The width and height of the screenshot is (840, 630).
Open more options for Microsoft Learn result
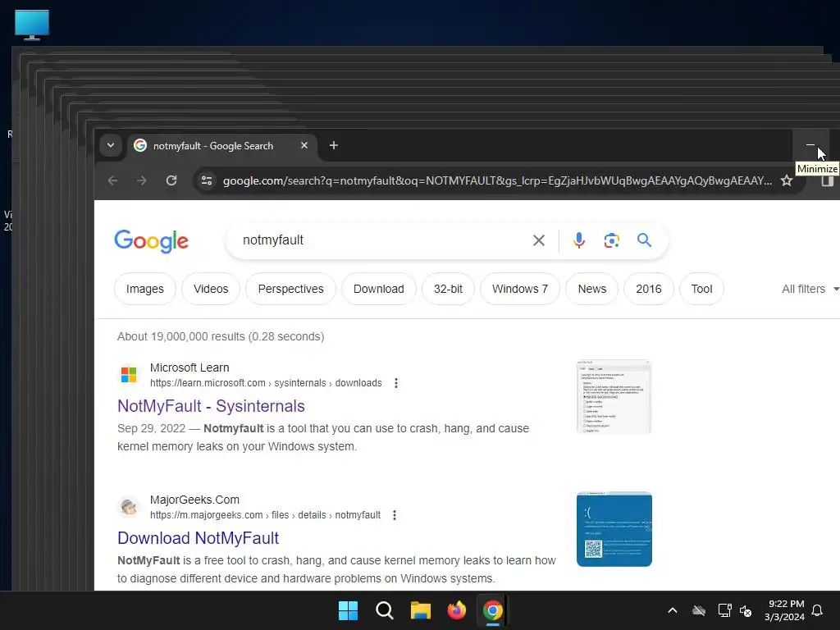pos(396,383)
